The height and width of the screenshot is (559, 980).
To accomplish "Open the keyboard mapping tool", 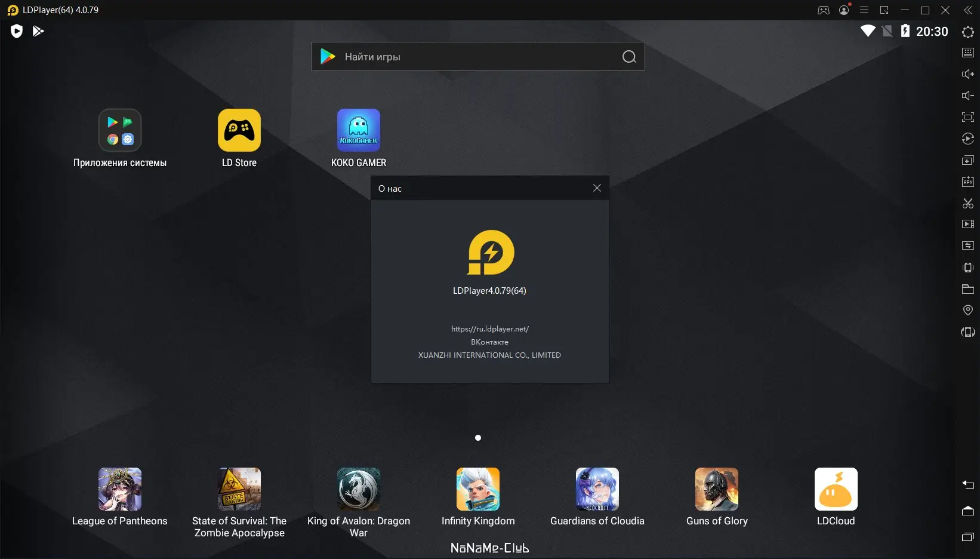I will click(x=968, y=53).
